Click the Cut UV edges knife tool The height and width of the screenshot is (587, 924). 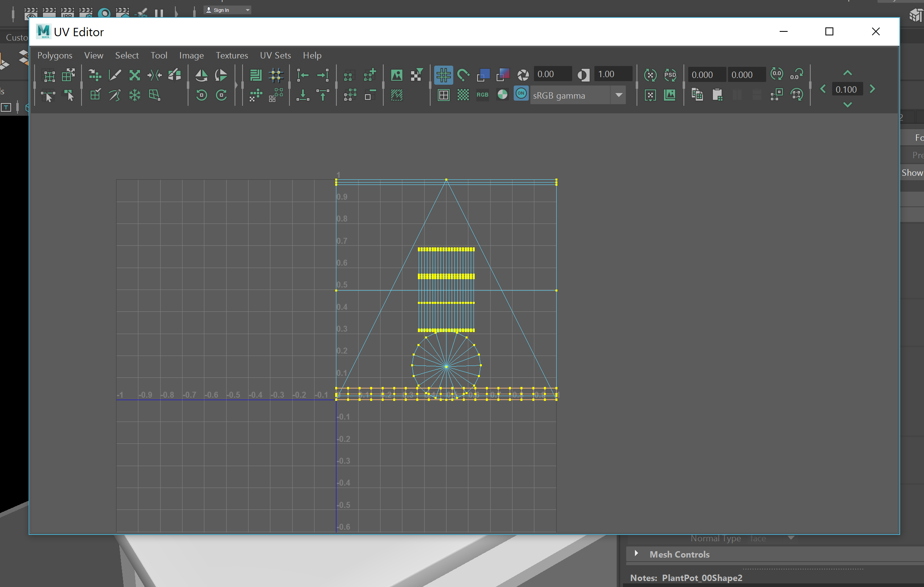pyautogui.click(x=115, y=75)
